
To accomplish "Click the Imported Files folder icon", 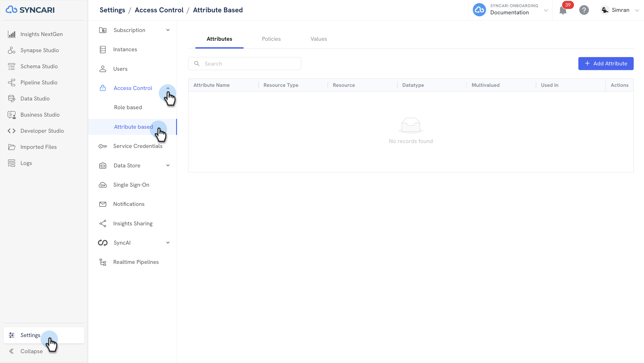I will click(11, 147).
